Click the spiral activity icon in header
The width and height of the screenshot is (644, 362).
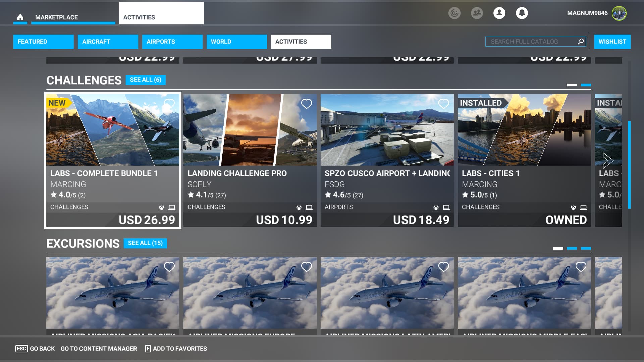tap(454, 13)
